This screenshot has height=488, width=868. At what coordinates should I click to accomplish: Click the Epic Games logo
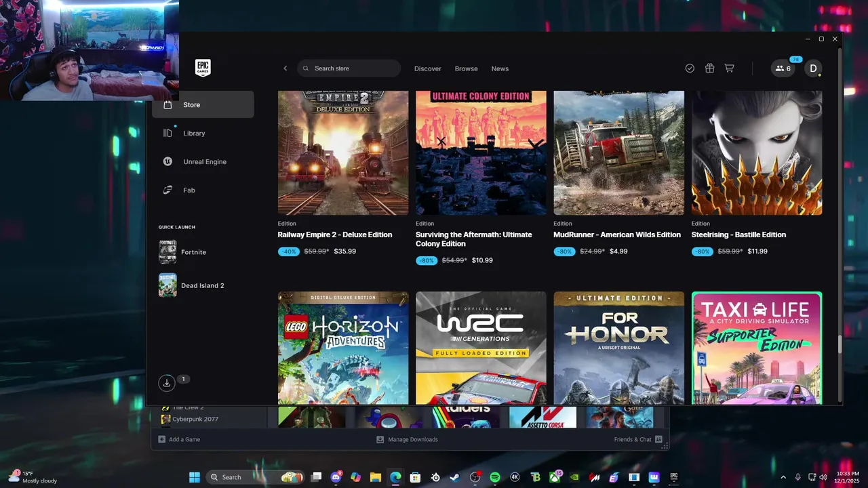(203, 68)
